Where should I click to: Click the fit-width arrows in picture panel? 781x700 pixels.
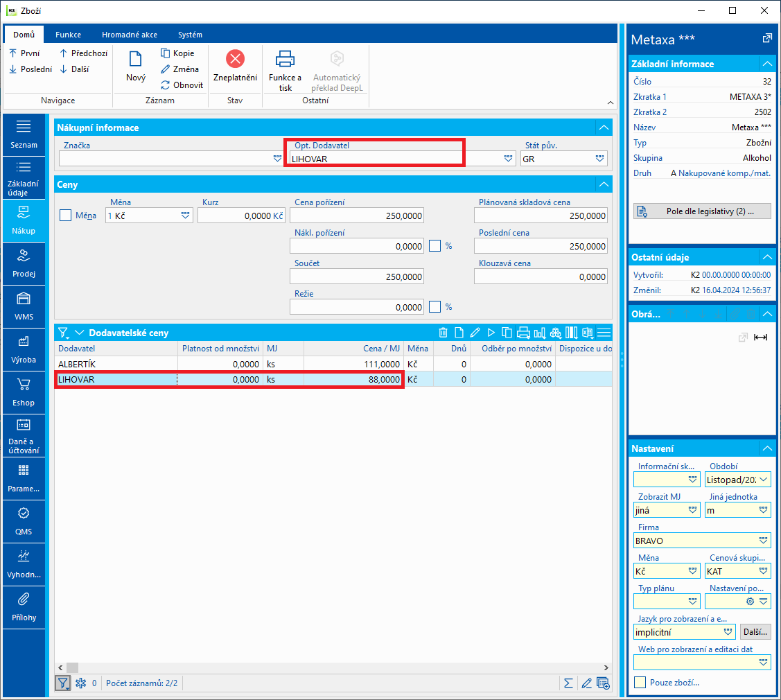(x=760, y=338)
